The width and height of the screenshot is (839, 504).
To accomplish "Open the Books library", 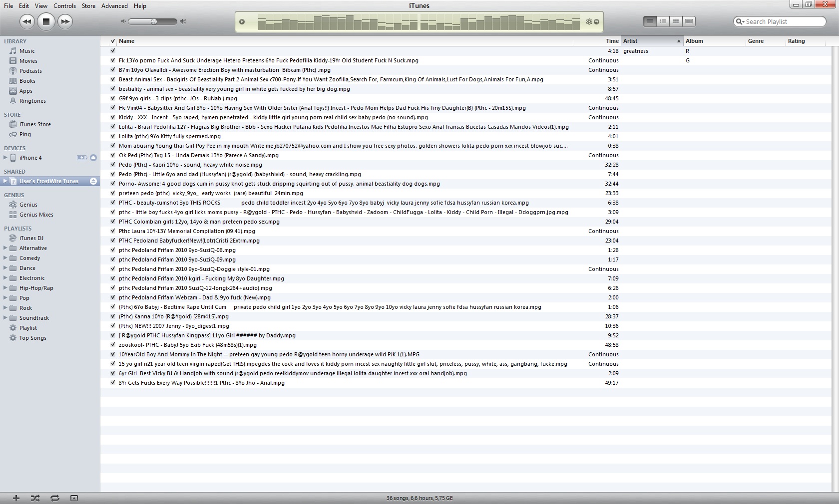I will click(x=27, y=81).
